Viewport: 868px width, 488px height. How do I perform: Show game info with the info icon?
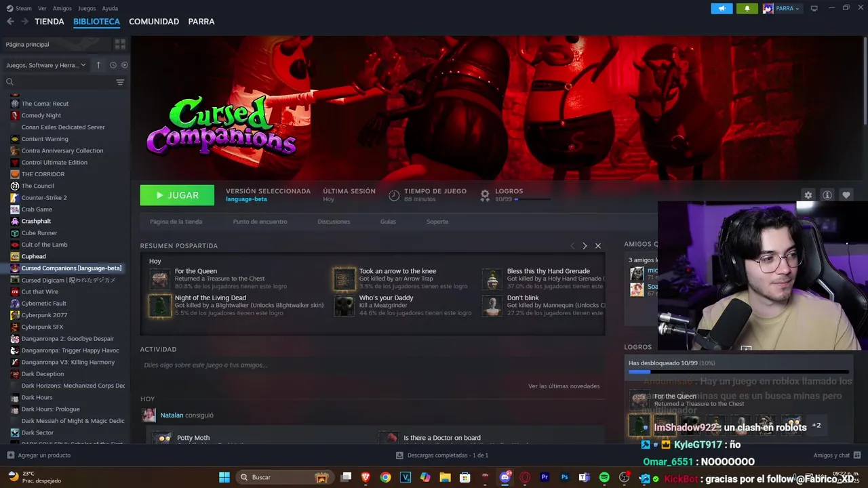pos(827,195)
